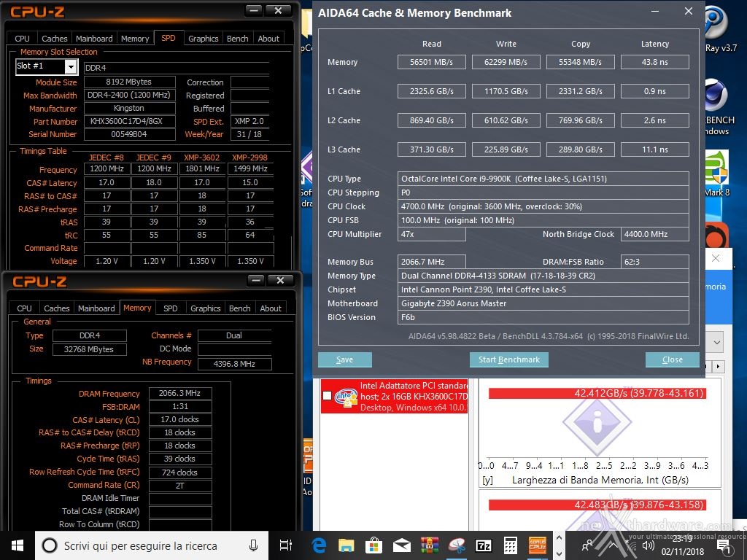
Task: Open Graphics tab in lower CPU-Z window
Action: pos(205,308)
